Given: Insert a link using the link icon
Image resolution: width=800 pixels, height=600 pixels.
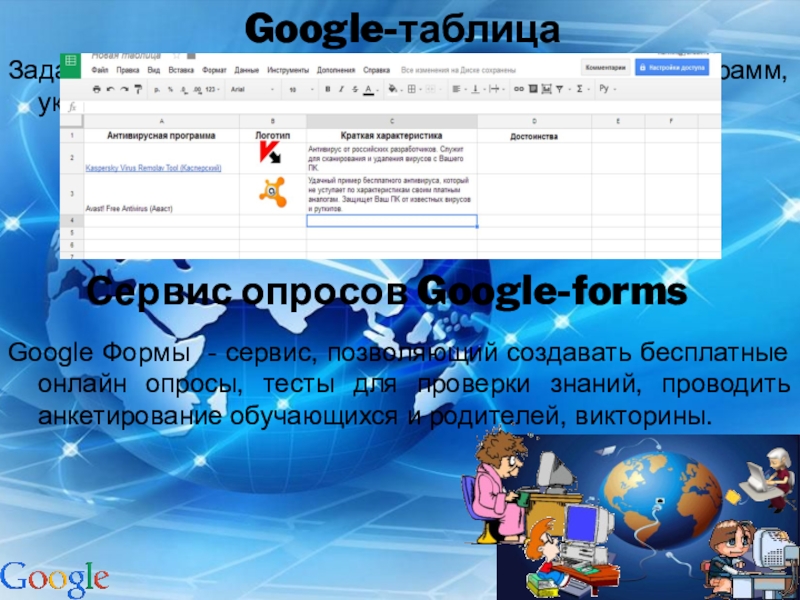Looking at the screenshot, I should 519,89.
